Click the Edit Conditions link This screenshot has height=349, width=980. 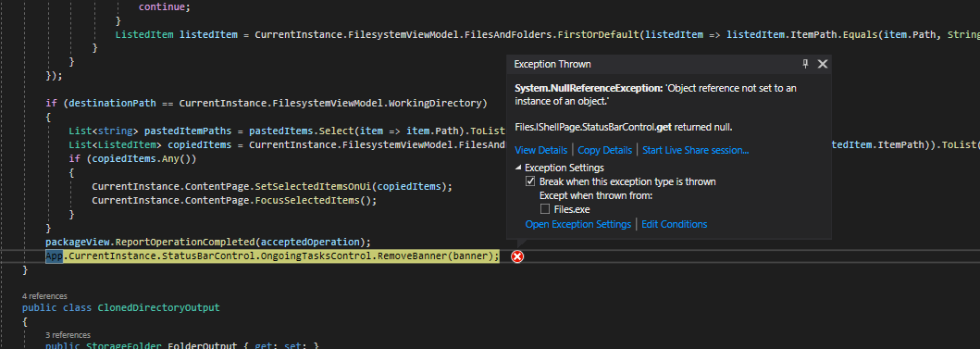click(x=675, y=224)
